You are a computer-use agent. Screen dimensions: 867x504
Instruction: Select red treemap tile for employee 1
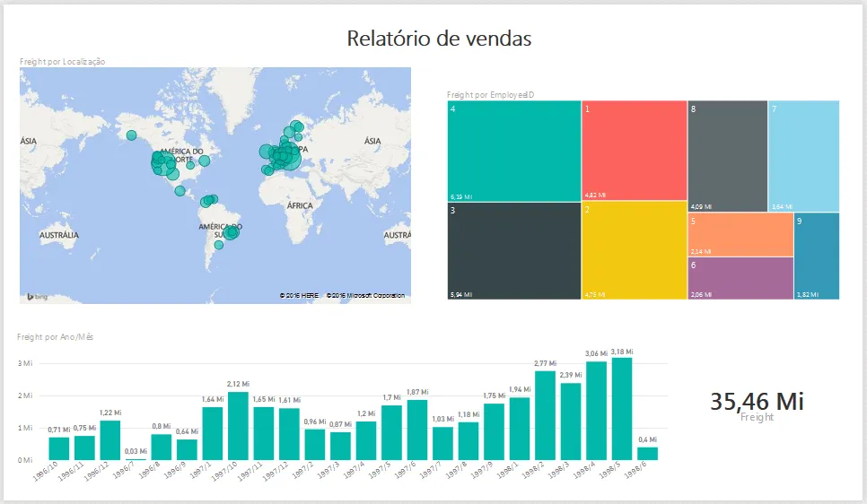pos(635,151)
